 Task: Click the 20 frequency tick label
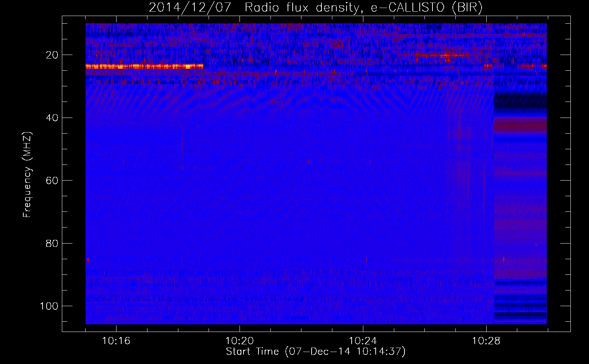click(52, 55)
